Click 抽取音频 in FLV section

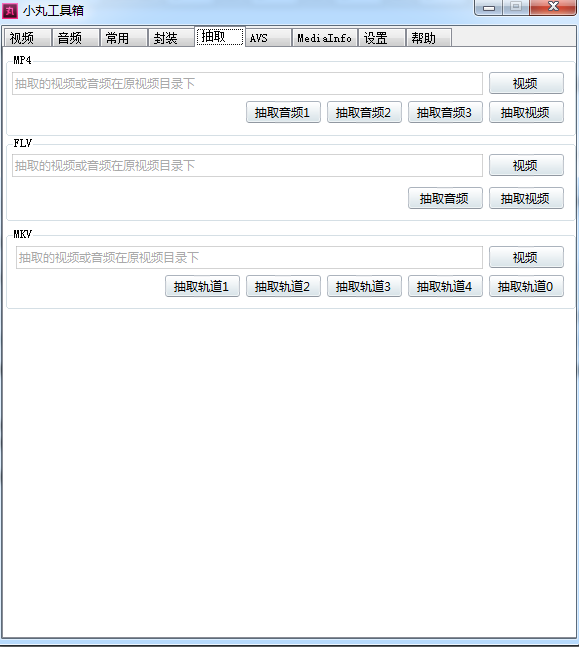tap(445, 198)
